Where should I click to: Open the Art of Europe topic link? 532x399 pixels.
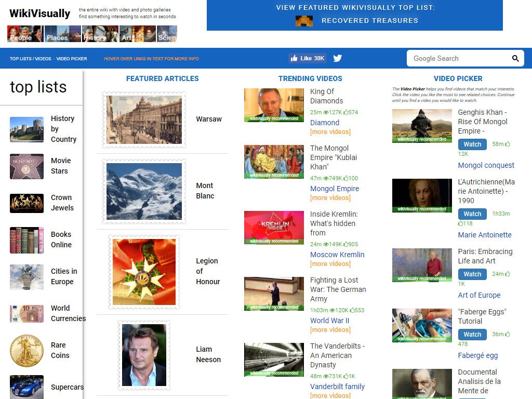pyautogui.click(x=479, y=295)
